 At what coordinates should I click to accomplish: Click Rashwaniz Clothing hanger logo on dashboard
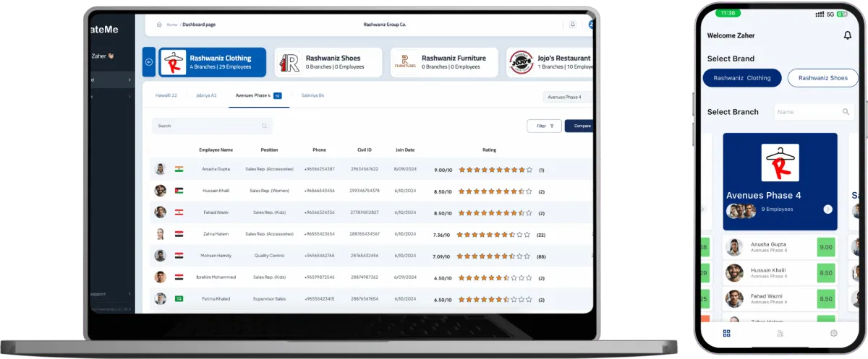(173, 63)
